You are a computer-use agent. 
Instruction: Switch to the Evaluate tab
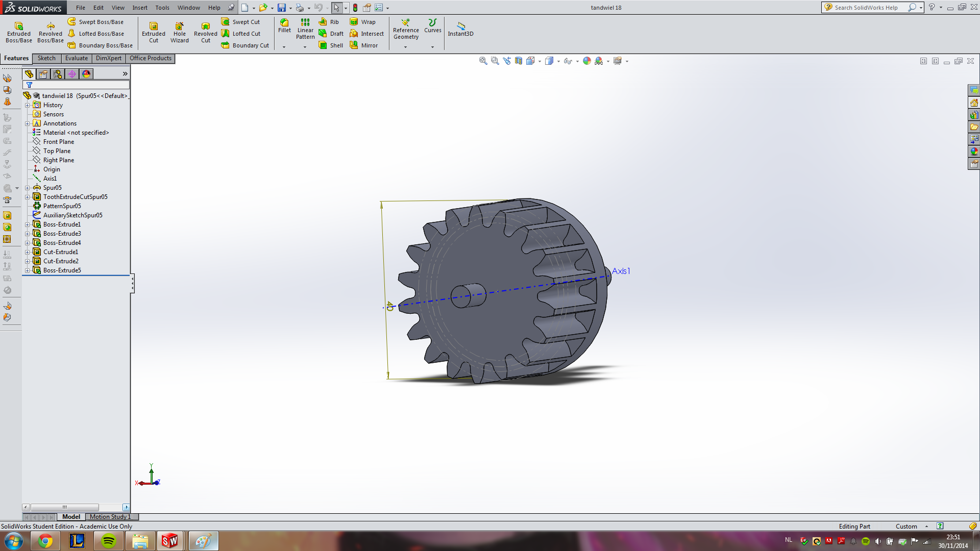[77, 58]
